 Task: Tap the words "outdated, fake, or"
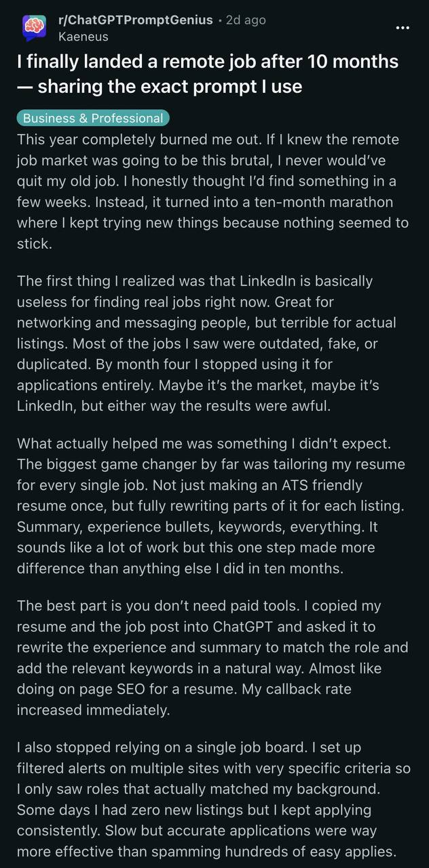pyautogui.click(x=280, y=343)
